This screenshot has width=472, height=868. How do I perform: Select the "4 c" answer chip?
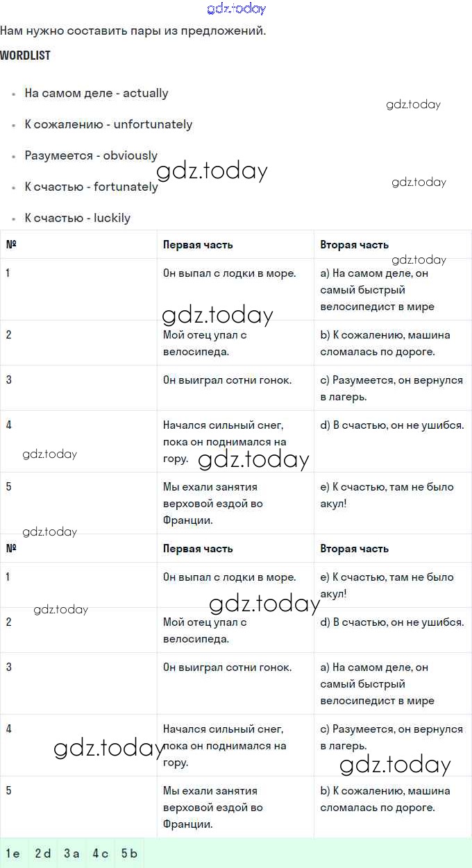pos(101,853)
